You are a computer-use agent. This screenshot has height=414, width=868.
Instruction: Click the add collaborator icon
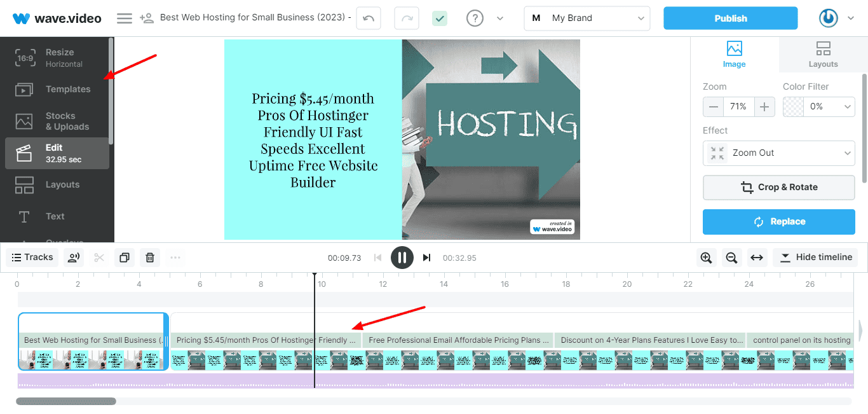[x=147, y=18]
